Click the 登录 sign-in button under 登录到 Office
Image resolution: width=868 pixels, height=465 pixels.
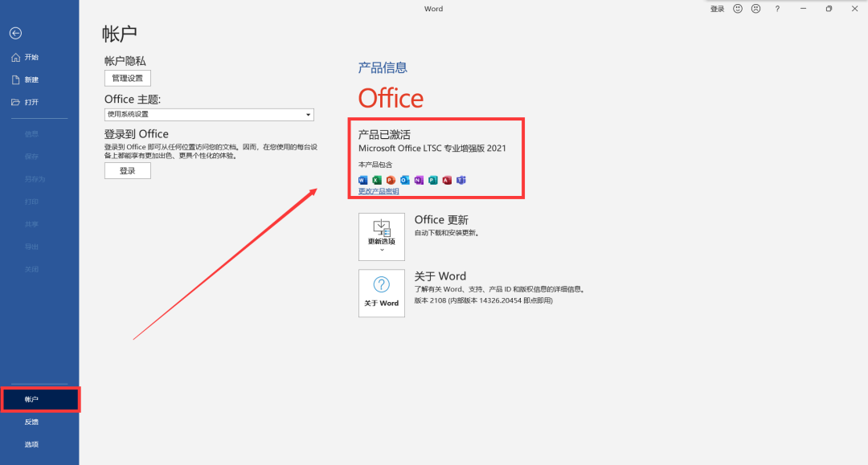(x=127, y=171)
